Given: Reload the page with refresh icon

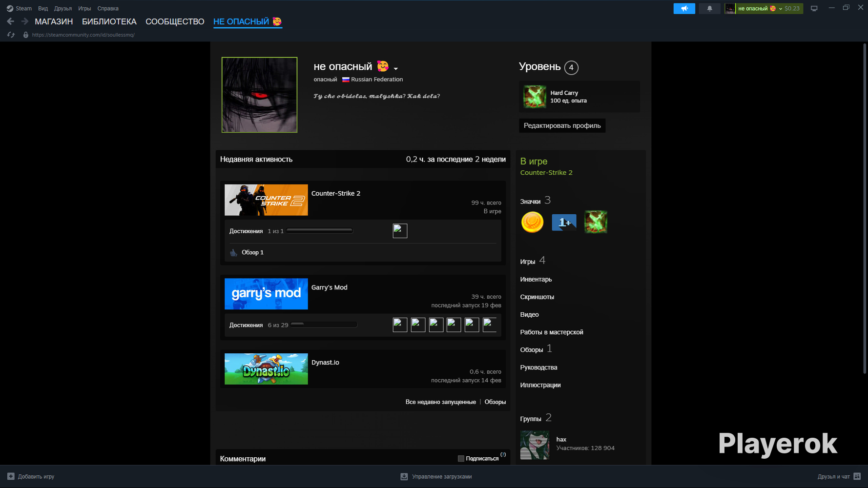Looking at the screenshot, I should [11, 35].
